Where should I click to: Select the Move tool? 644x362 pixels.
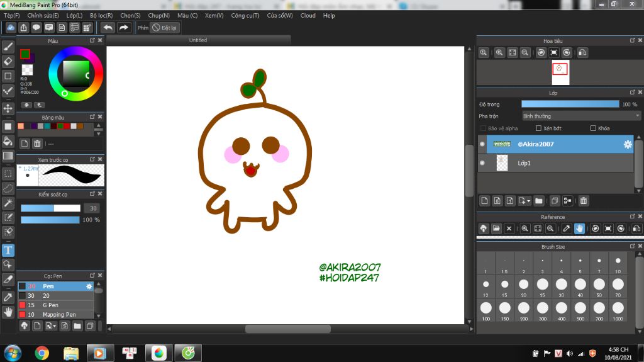[x=8, y=108]
